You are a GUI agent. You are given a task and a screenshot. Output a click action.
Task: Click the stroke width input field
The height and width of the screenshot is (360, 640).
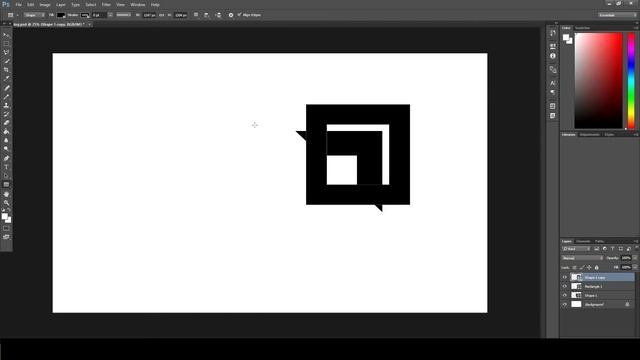coord(98,15)
